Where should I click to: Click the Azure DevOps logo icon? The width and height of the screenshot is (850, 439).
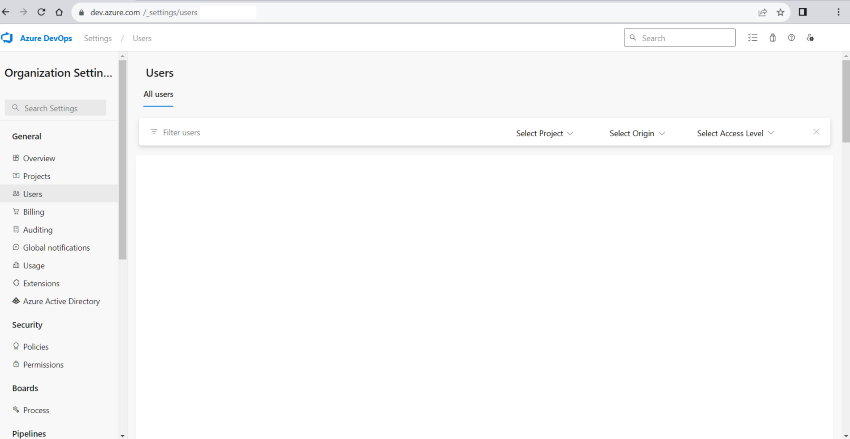tap(7, 38)
